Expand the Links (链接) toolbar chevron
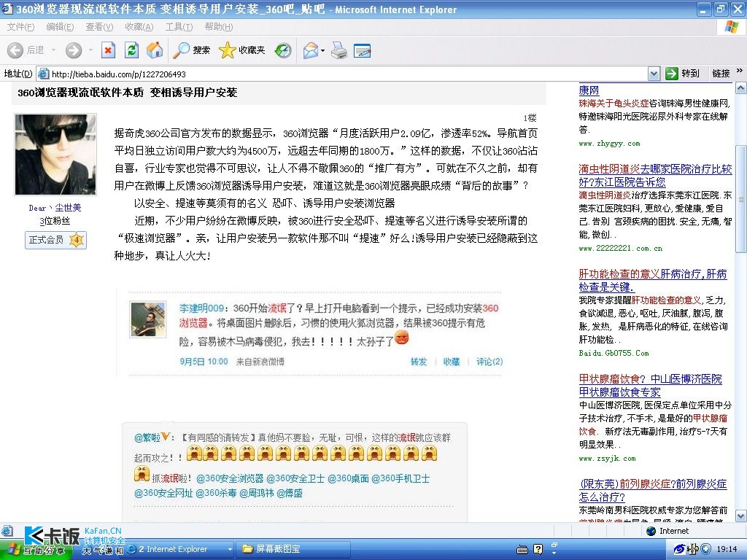 [x=740, y=71]
